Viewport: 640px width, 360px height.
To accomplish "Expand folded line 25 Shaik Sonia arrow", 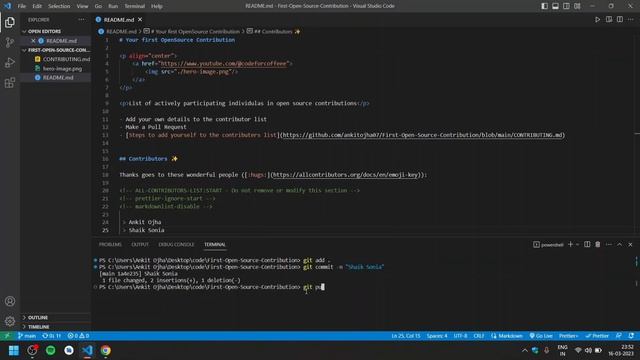I will 124,230.
